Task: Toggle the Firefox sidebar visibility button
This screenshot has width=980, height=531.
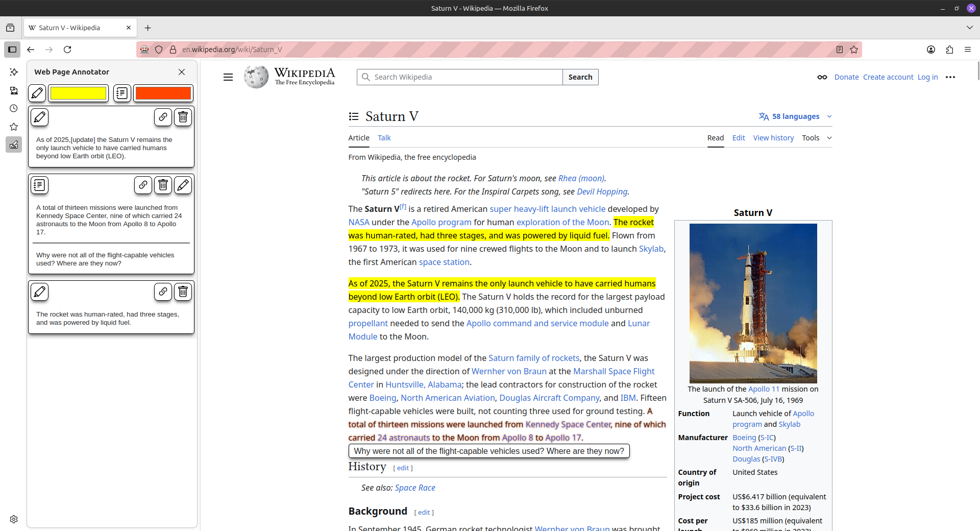Action: point(12,50)
